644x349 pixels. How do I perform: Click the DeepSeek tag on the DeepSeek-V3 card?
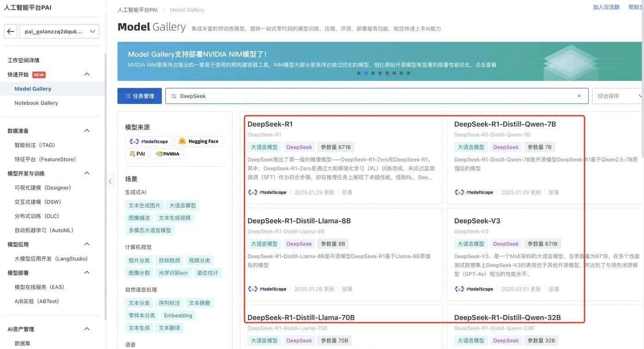[x=506, y=244]
